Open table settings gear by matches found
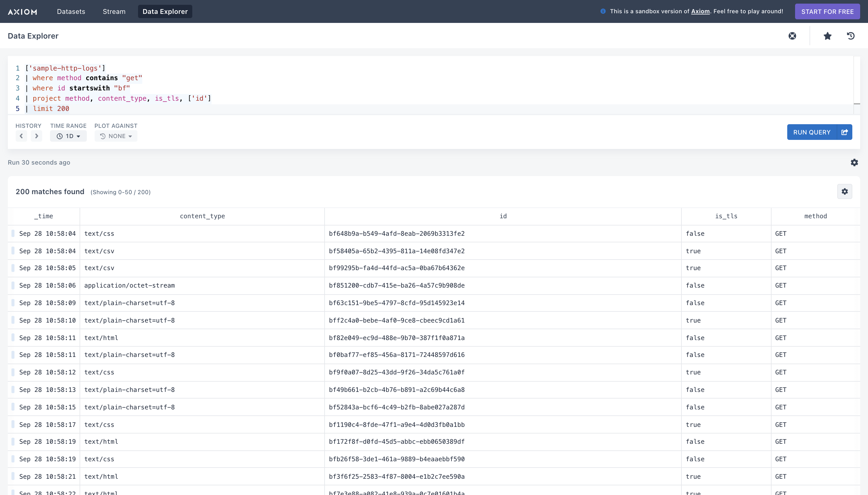868x495 pixels. 844,191
